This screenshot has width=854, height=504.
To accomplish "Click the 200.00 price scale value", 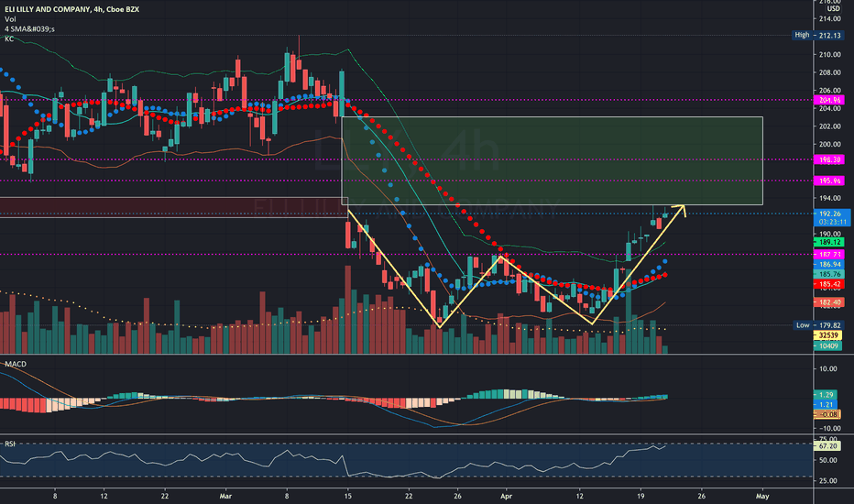I will point(829,145).
